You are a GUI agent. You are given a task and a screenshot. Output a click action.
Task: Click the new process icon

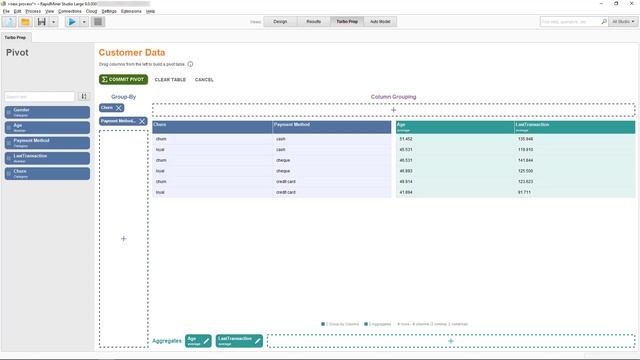[9, 22]
